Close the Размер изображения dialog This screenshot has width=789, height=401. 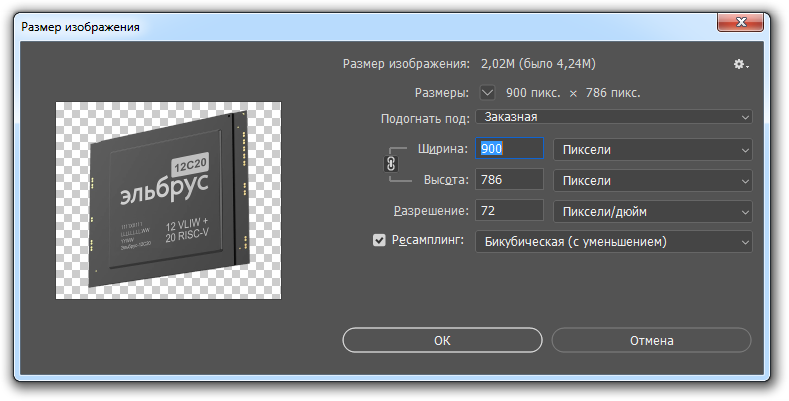click(741, 22)
